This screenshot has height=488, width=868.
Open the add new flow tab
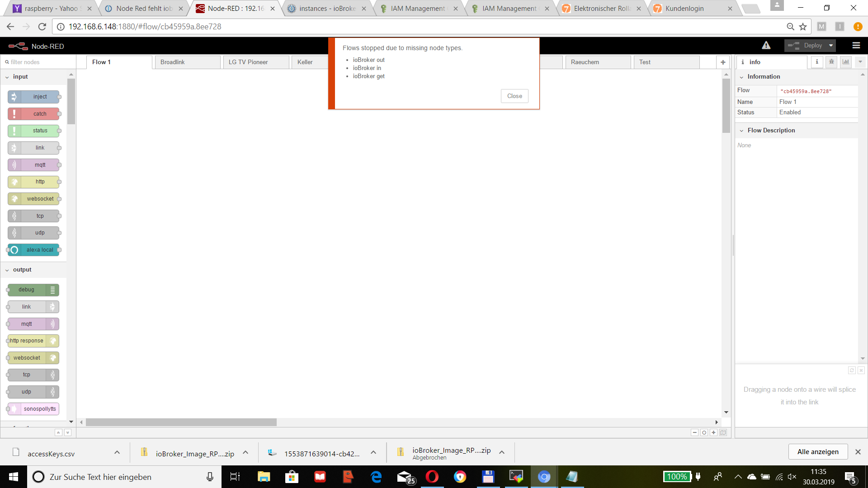pos(723,62)
